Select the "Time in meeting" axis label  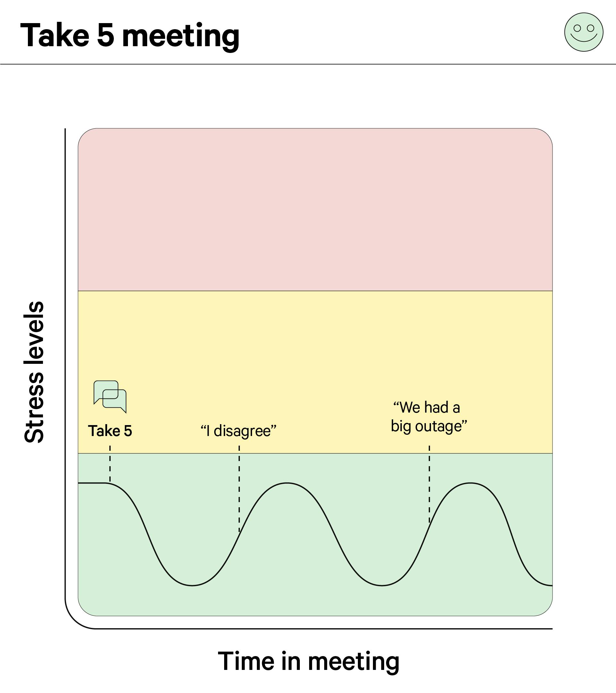click(x=308, y=662)
